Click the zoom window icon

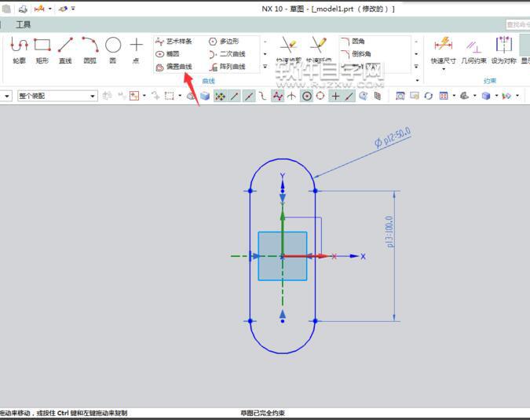point(415,96)
